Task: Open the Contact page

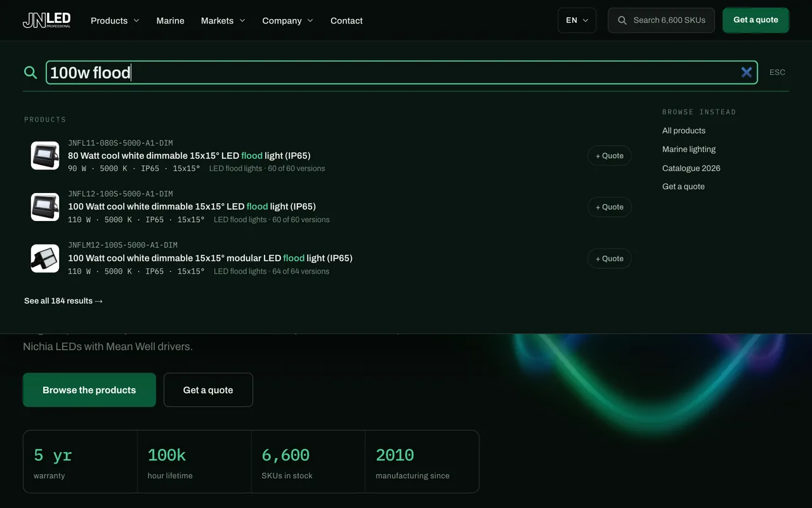Action: coord(346,20)
